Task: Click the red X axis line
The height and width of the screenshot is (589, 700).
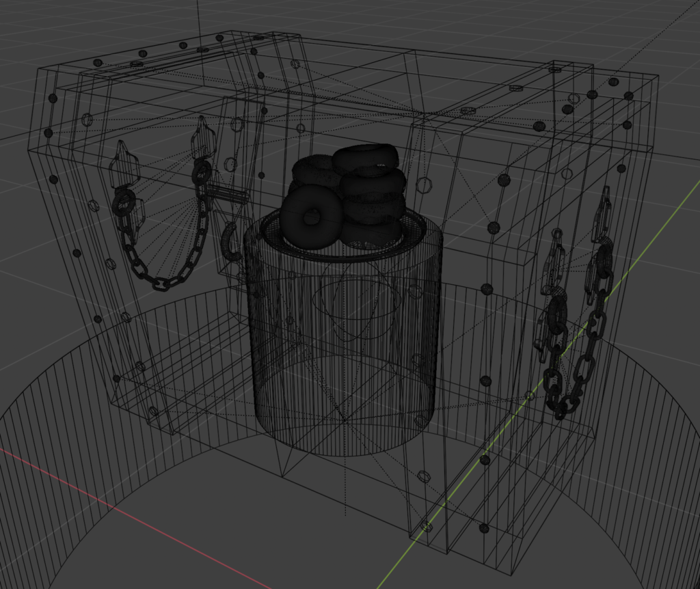Action: (x=137, y=519)
